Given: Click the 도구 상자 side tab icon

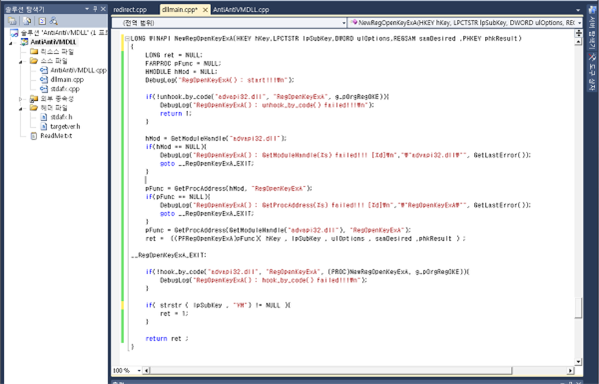Looking at the screenshot, I should pyautogui.click(x=592, y=57).
